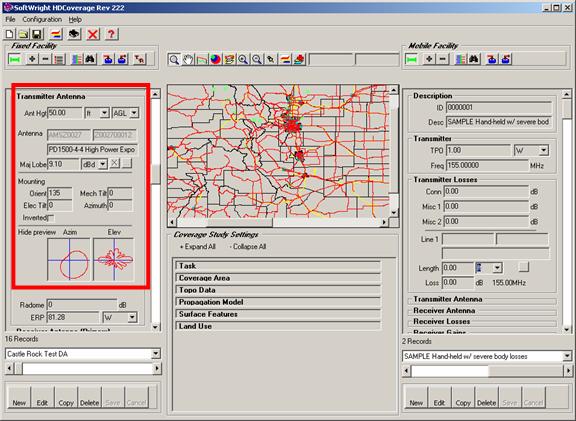576x421 pixels.
Task: Click the map's horizontal scrollbar
Action: tap(278, 222)
